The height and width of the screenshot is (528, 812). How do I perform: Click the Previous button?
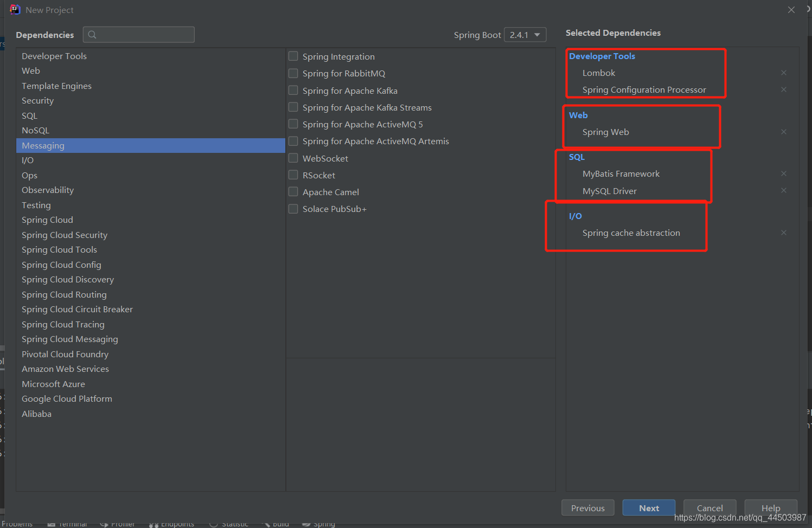tap(587, 508)
